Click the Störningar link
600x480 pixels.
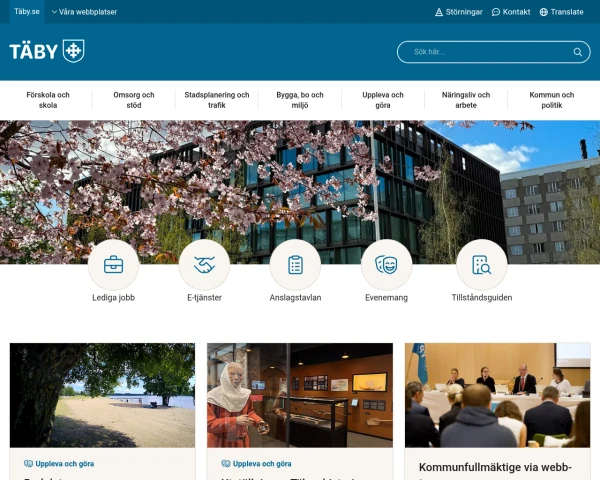point(459,12)
